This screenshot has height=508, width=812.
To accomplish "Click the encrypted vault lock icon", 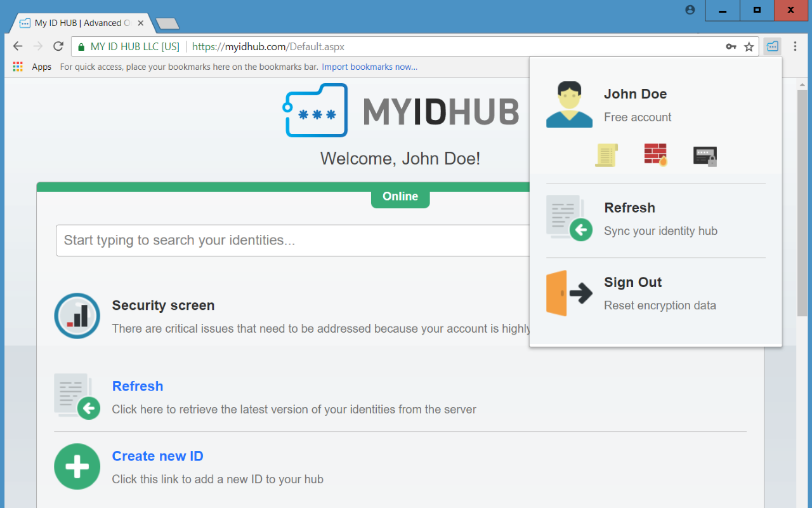I will [x=704, y=155].
